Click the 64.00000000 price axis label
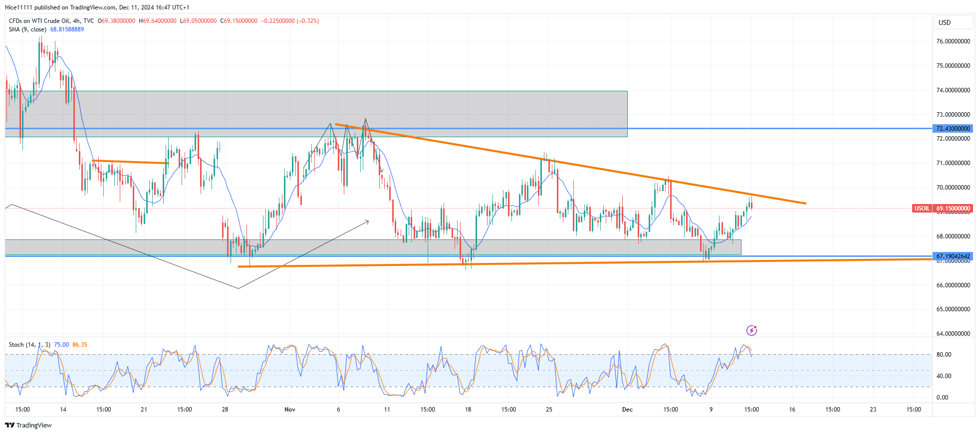 pyautogui.click(x=953, y=334)
